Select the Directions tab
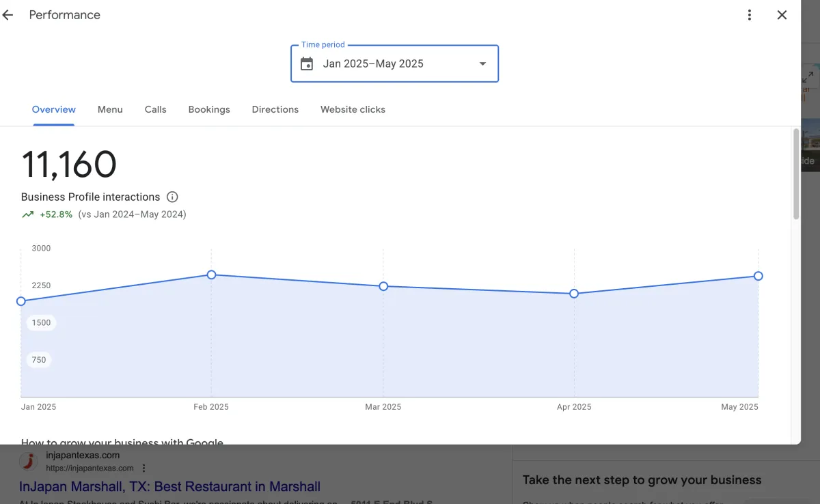820x504 pixels. [275, 109]
